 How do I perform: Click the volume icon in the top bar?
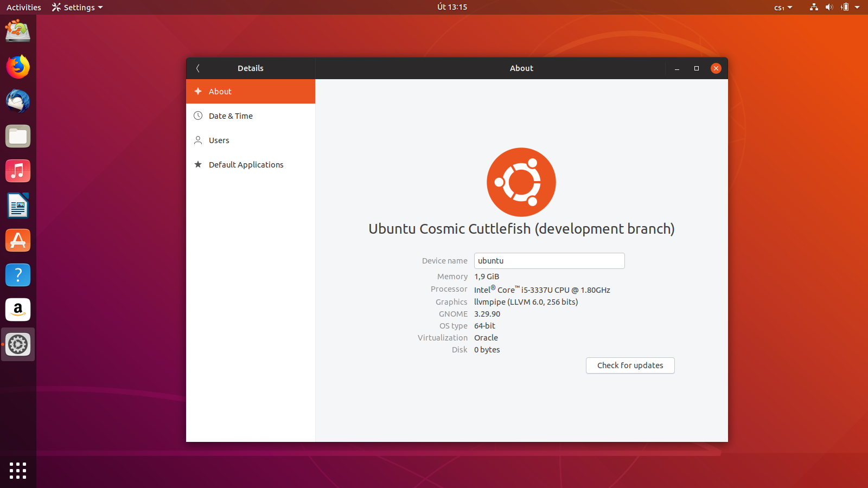[x=829, y=7]
